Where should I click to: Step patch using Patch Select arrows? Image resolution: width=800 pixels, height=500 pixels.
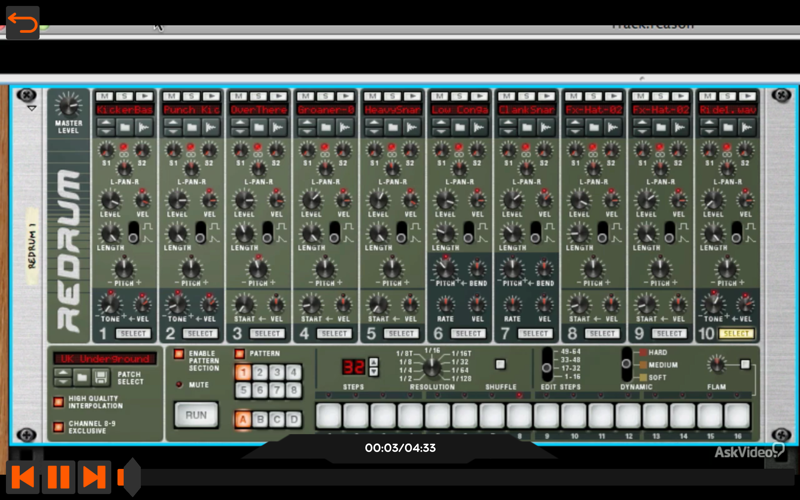point(63,378)
